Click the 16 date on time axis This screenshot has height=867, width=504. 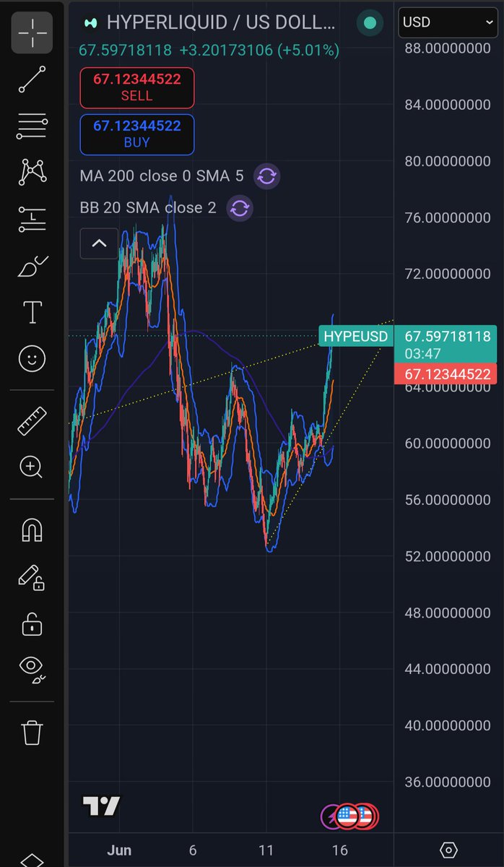[x=339, y=850]
